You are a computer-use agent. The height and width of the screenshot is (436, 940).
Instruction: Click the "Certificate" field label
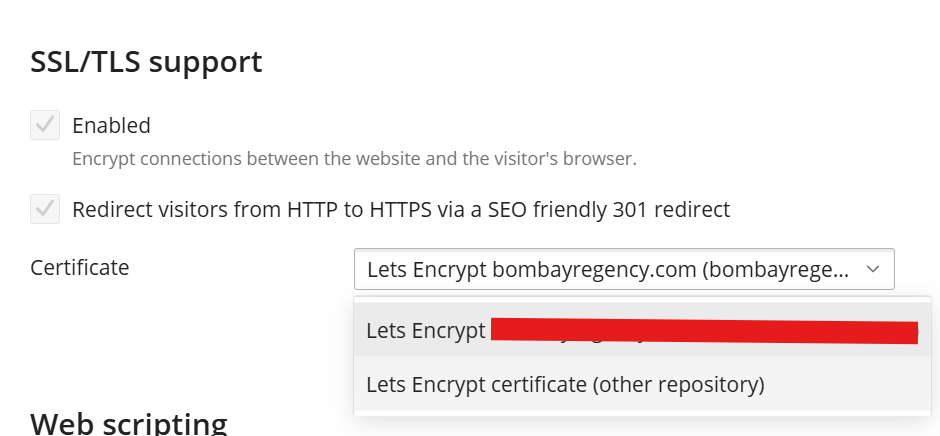80,268
